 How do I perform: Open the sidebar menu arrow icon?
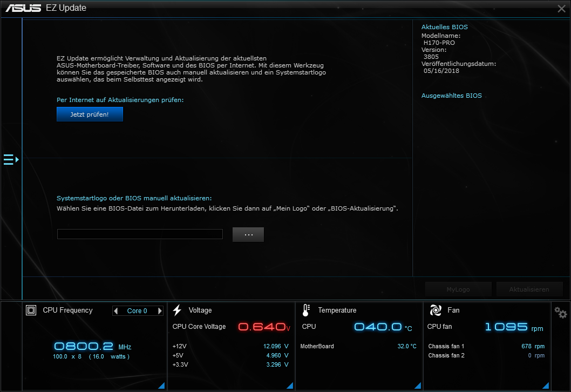point(11,160)
